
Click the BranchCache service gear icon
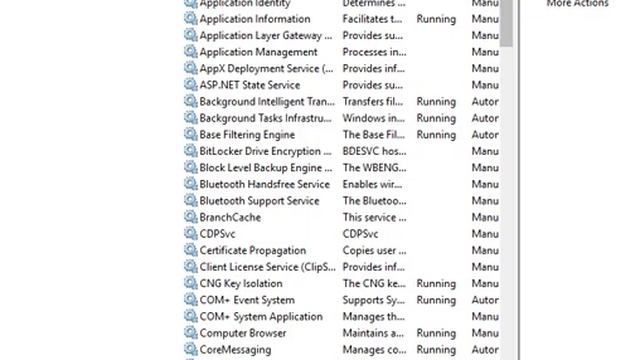pyautogui.click(x=191, y=217)
